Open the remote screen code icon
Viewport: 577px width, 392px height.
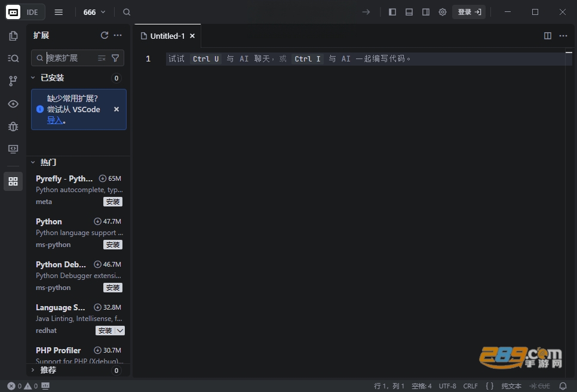click(x=13, y=149)
